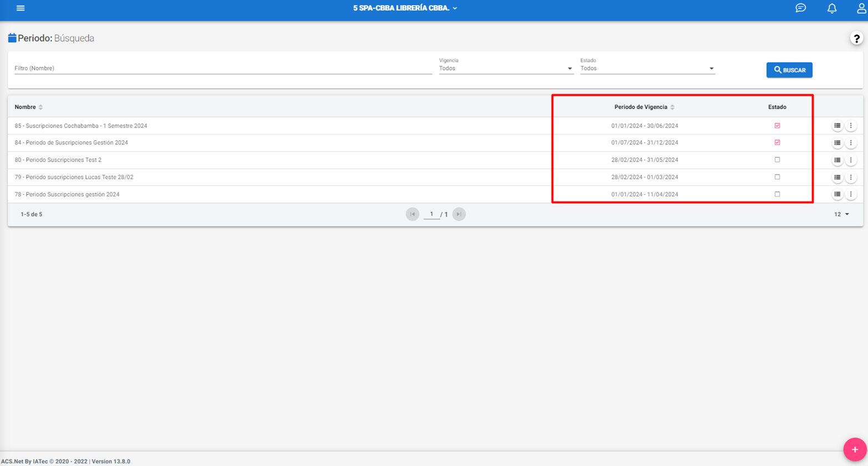The image size is (868, 466).
Task: Select row 85 - Suscripciones Cochabamba name
Action: click(81, 126)
